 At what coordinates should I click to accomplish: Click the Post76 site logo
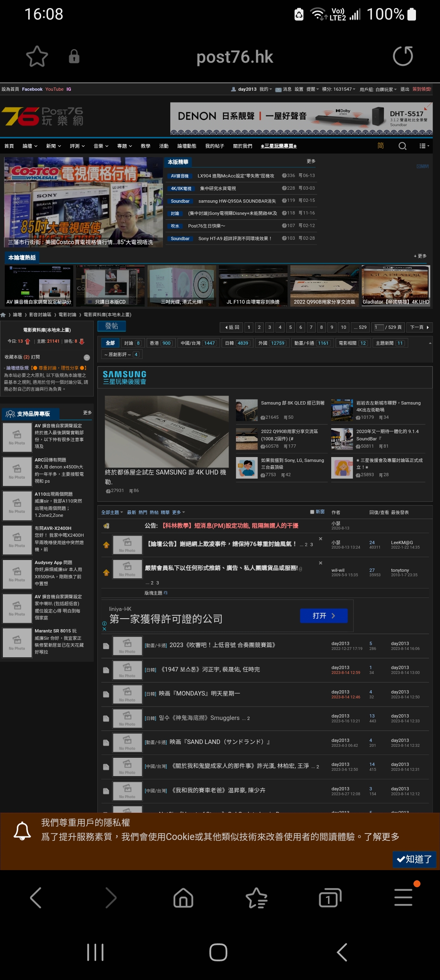coord(42,117)
